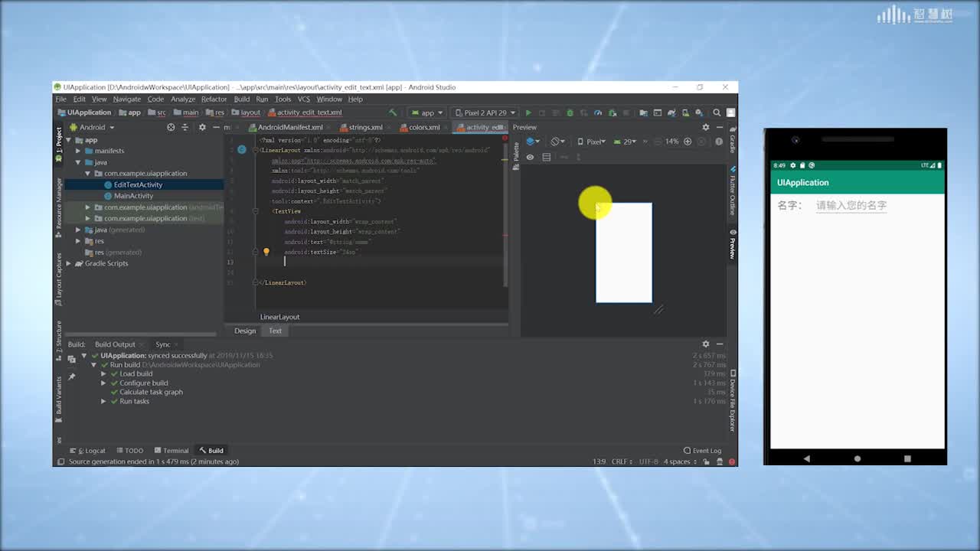Tap the Recents square on the phone emulator

tap(907, 458)
